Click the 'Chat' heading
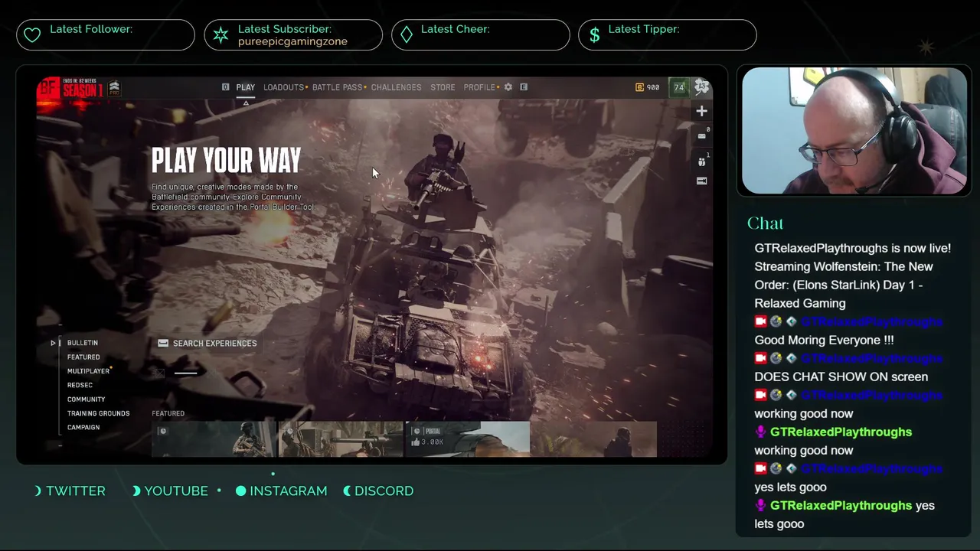 pyautogui.click(x=765, y=223)
